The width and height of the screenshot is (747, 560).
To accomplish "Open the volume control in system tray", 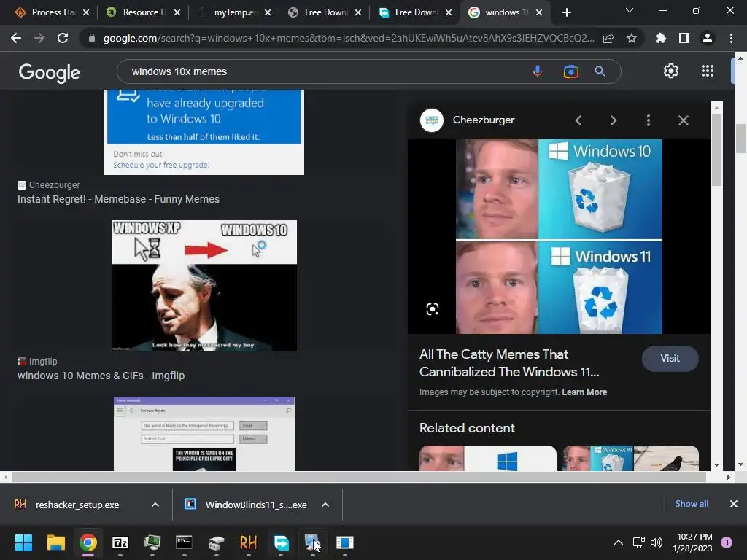I will click(657, 542).
